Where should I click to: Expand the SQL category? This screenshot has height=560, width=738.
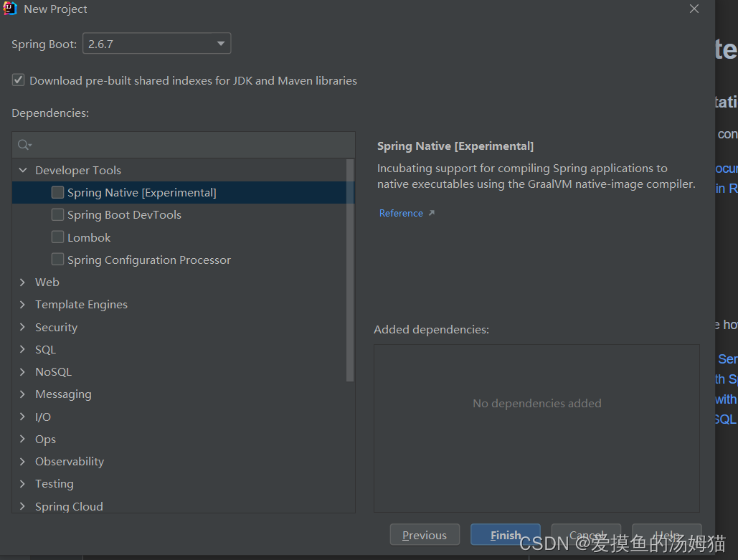23,349
